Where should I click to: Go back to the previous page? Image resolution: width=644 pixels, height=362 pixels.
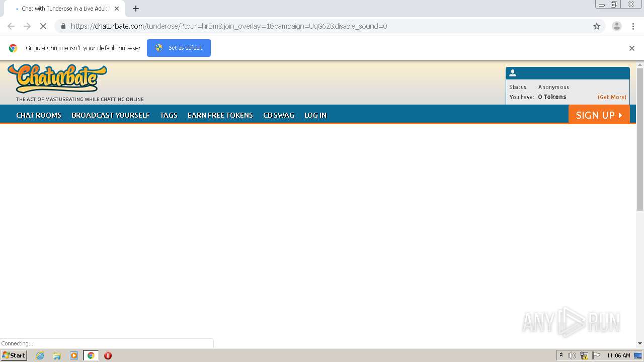(x=11, y=26)
